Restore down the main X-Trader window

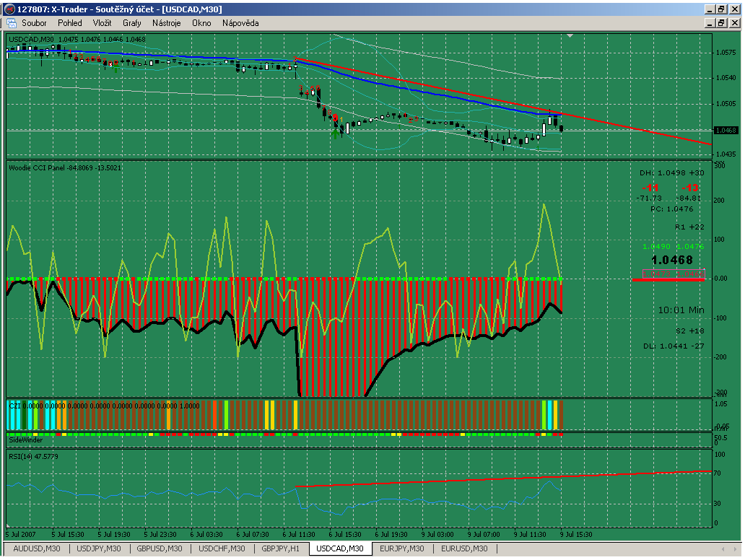coord(721,9)
